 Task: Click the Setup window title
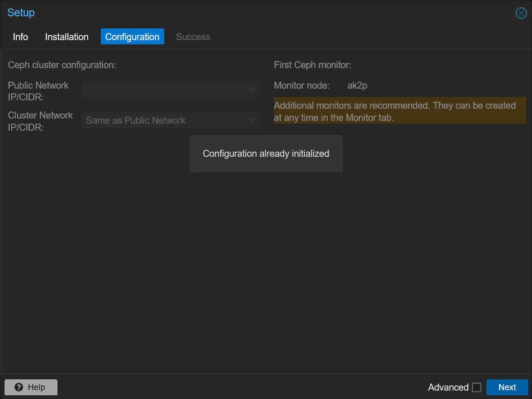pos(21,13)
